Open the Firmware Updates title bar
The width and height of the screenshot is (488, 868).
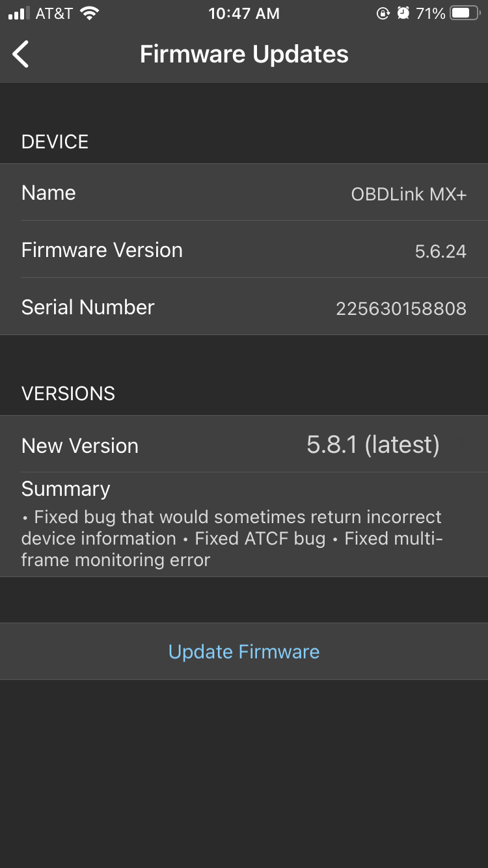[244, 54]
